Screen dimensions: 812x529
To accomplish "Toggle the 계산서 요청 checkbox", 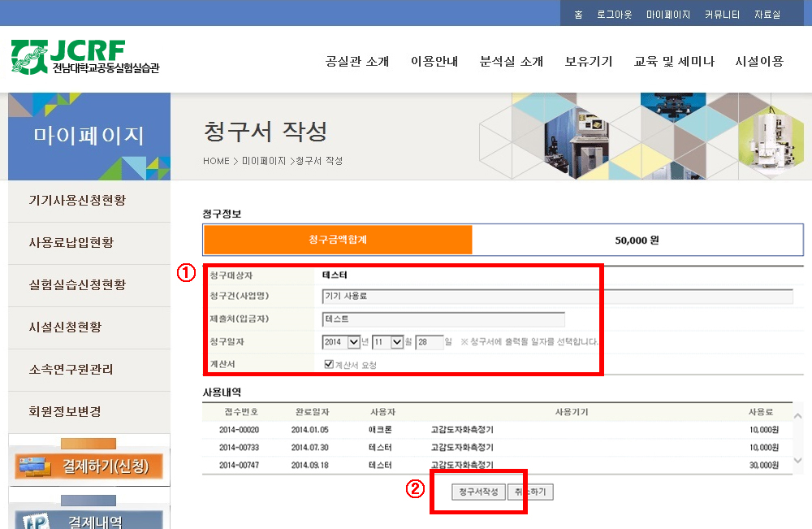I will click(x=328, y=365).
